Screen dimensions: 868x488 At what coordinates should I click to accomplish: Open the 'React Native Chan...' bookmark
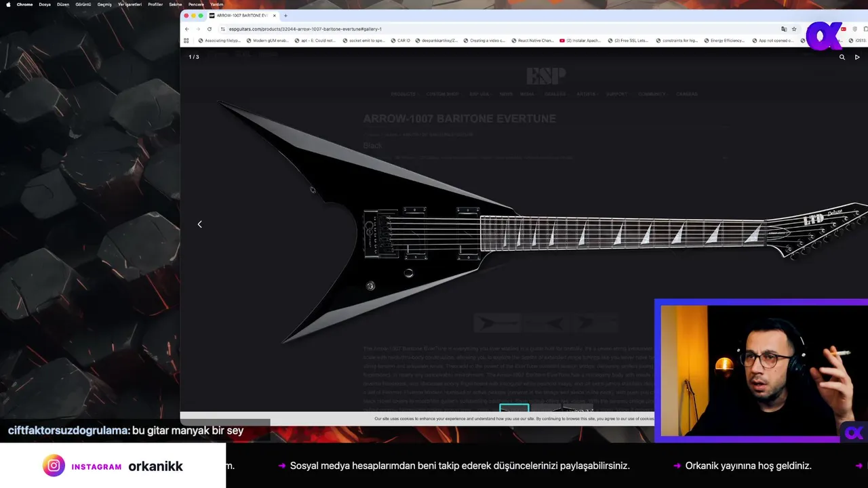tap(532, 41)
